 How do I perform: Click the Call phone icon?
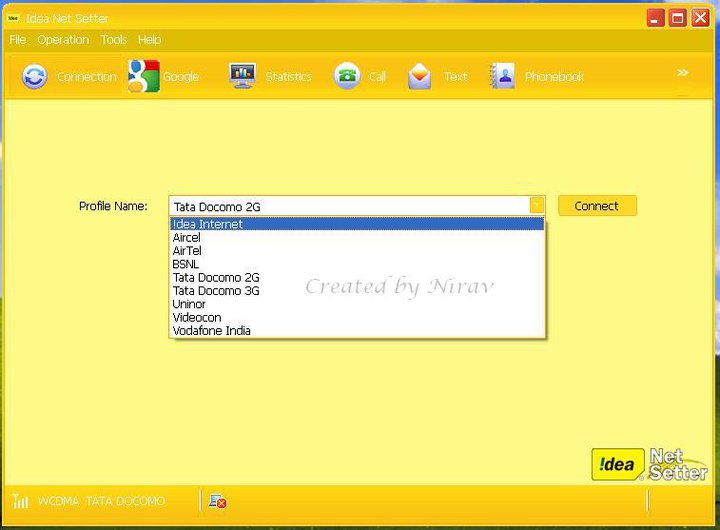347,77
